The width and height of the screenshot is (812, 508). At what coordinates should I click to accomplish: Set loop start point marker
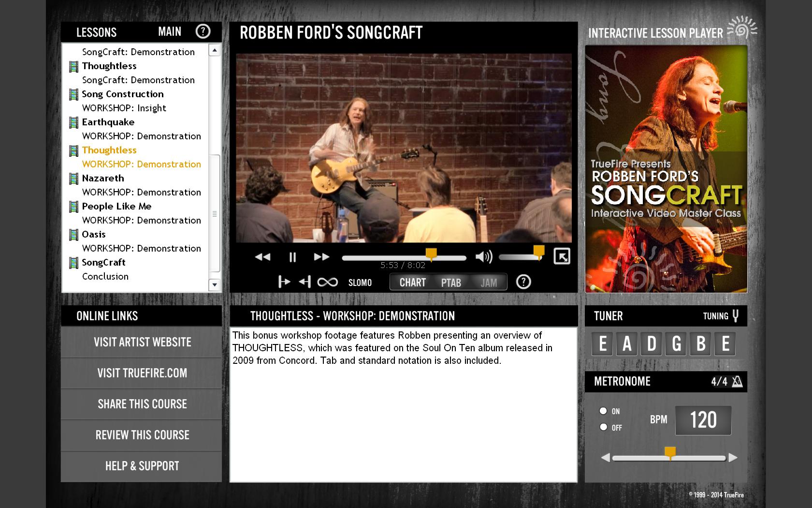(284, 282)
